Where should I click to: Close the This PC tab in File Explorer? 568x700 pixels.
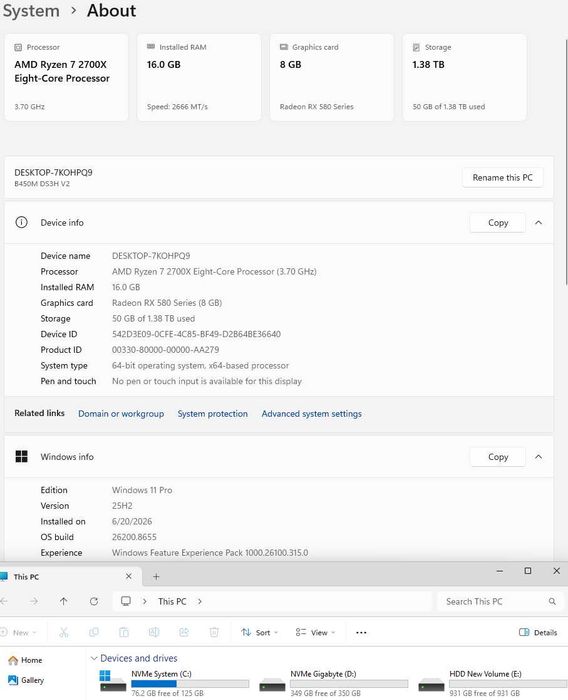click(x=129, y=576)
